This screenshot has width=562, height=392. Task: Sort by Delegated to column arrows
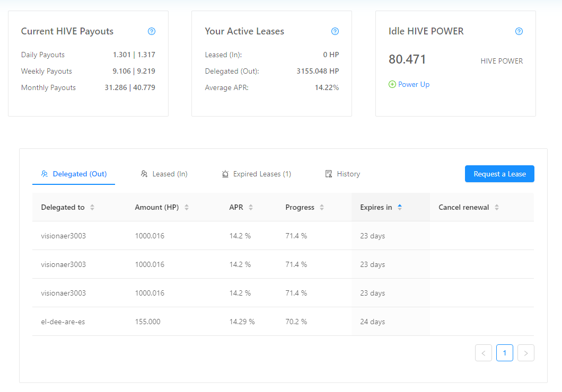(x=92, y=207)
